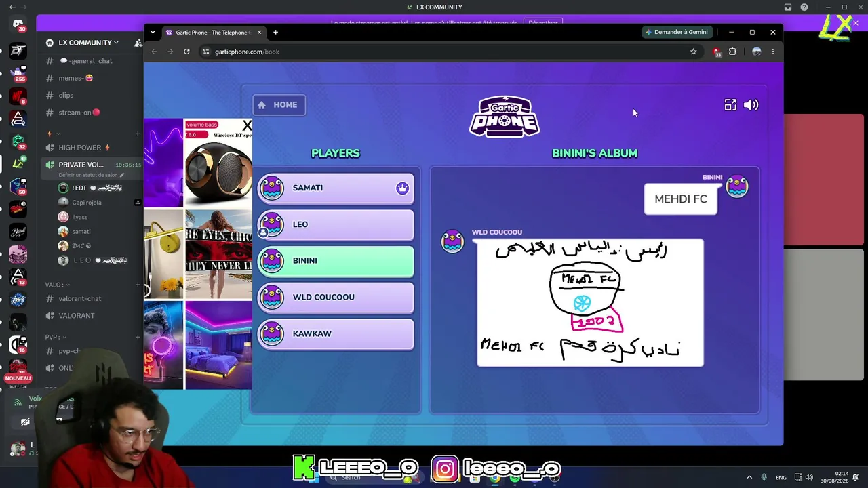
Task: Close the ad with X button
Action: (247, 125)
